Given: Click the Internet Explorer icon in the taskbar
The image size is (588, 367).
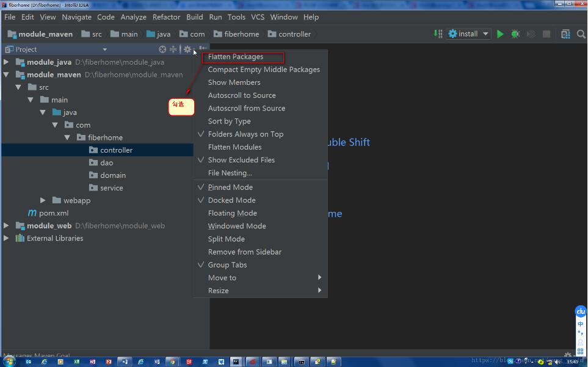Looking at the screenshot, I should click(44, 362).
